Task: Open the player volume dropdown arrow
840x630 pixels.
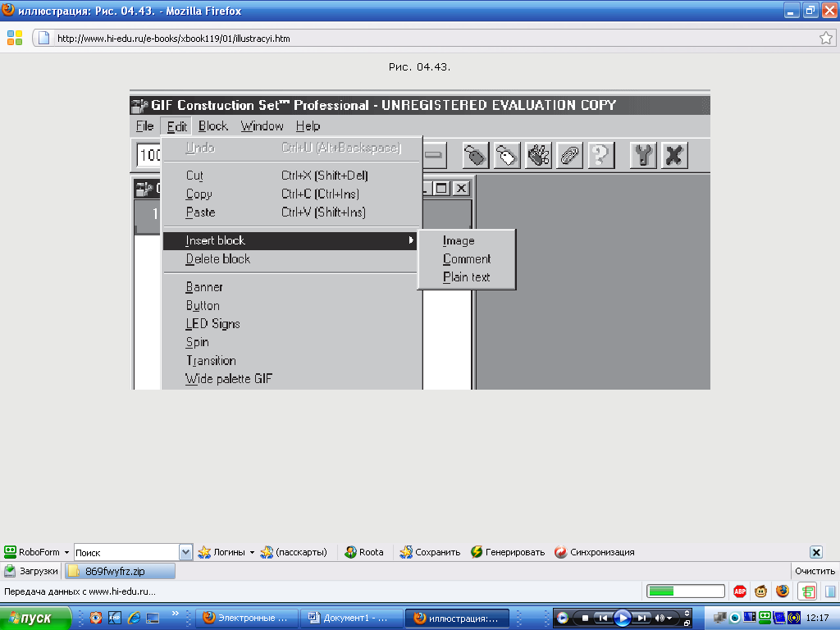Action: click(669, 619)
